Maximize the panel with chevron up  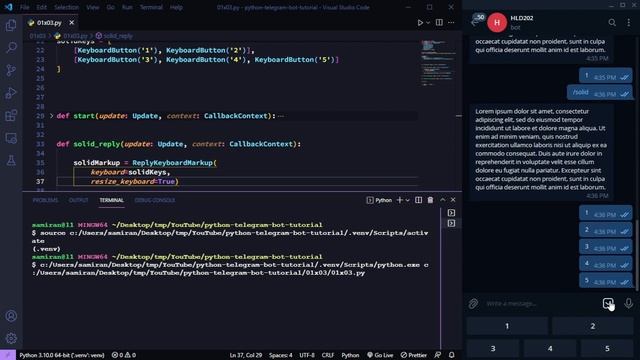click(443, 200)
